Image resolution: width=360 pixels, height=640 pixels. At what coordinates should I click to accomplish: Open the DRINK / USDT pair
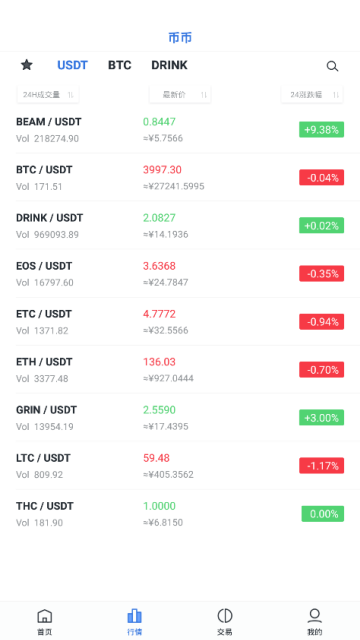180,226
